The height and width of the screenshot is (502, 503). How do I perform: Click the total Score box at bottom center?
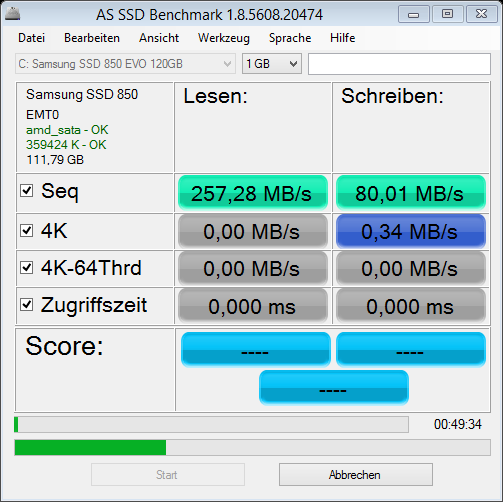(334, 387)
